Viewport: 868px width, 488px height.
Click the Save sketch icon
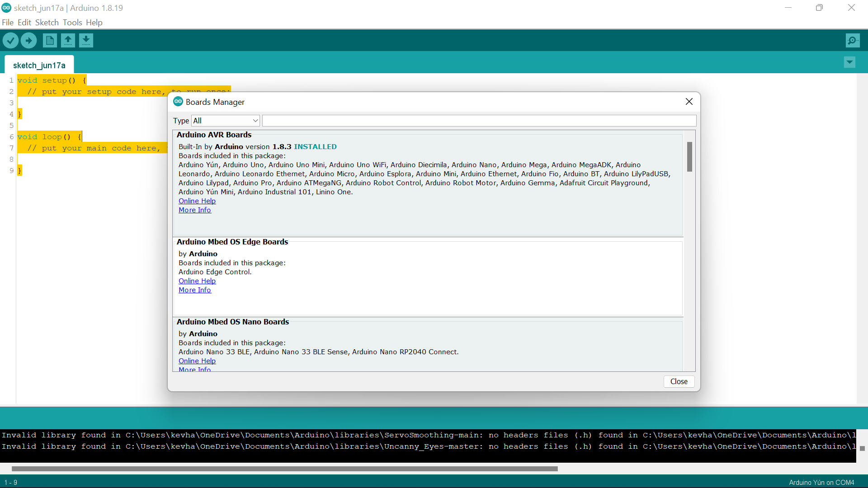pyautogui.click(x=86, y=41)
